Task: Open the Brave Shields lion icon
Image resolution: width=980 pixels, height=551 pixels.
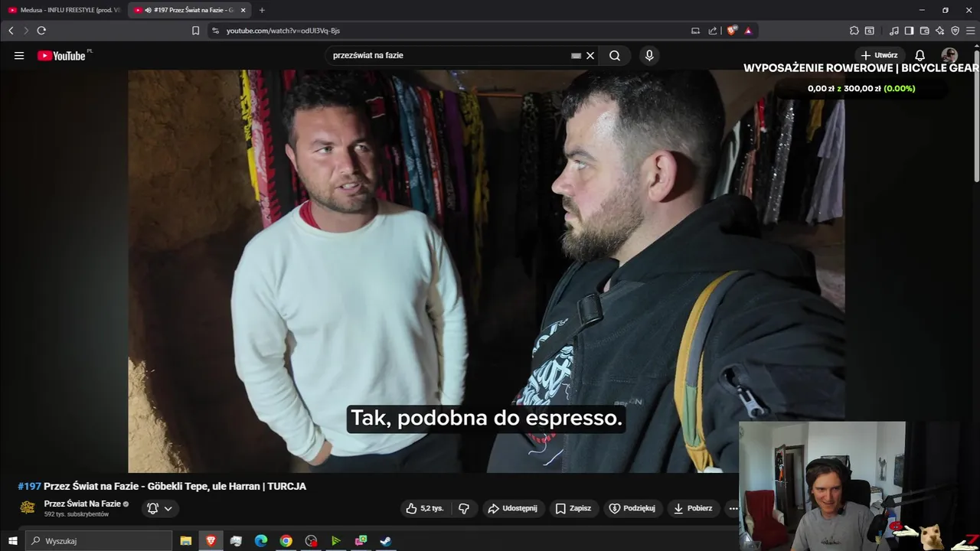Action: [x=732, y=31]
